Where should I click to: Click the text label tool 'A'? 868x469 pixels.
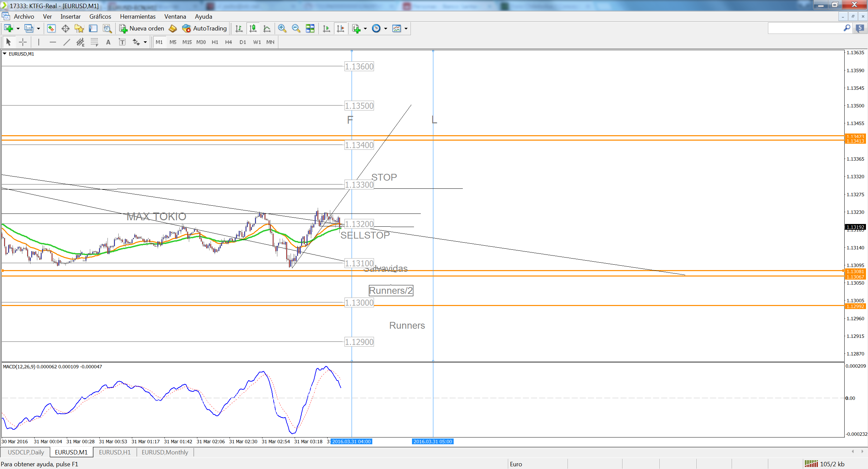(x=108, y=42)
